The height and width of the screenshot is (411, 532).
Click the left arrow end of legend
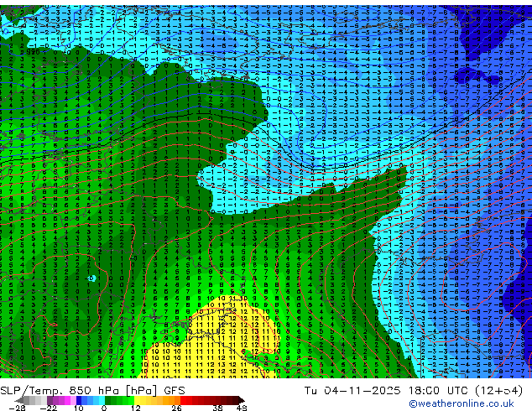[19, 400]
